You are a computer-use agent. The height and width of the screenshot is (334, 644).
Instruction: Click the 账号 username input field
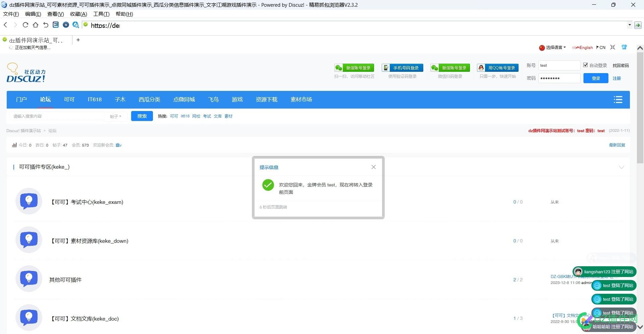[559, 65]
